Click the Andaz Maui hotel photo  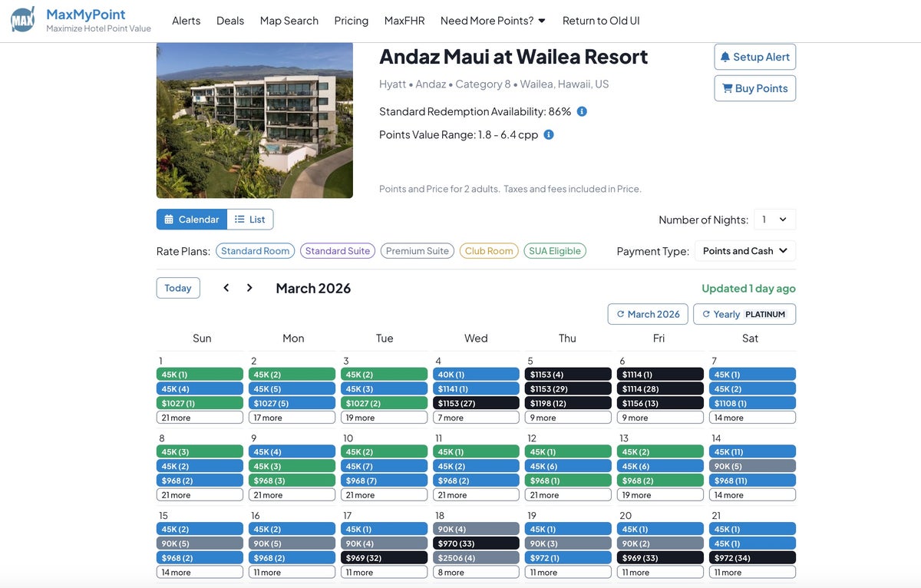[255, 121]
